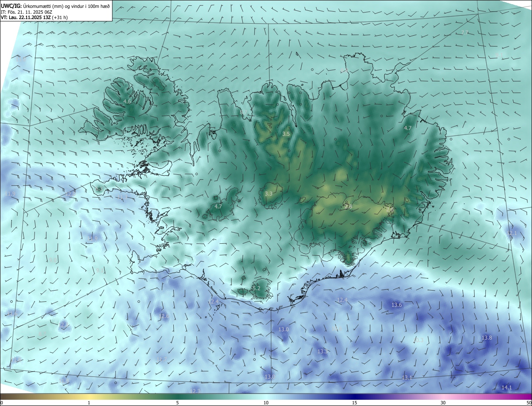Click the 5.2 value label near the south coast
This screenshot has height=406, width=532.
click(256, 288)
